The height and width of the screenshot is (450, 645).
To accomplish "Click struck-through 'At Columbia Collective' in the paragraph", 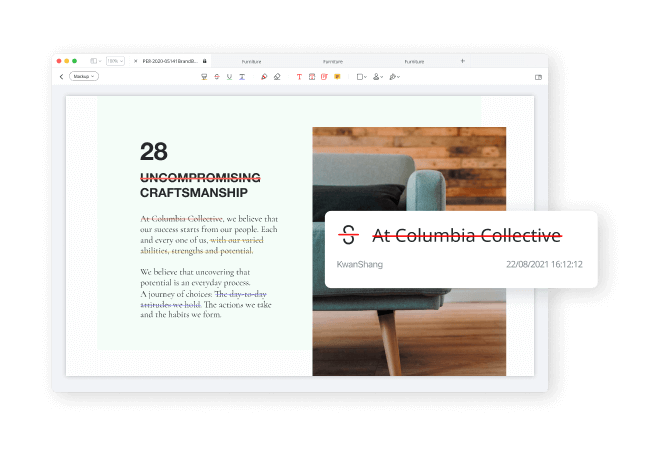I will (181, 218).
